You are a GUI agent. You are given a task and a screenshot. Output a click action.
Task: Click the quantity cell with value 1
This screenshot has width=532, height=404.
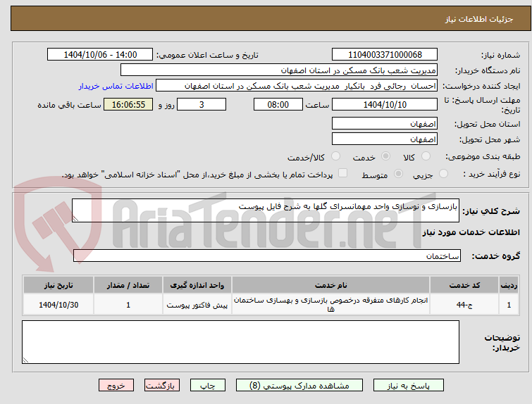[128, 305]
